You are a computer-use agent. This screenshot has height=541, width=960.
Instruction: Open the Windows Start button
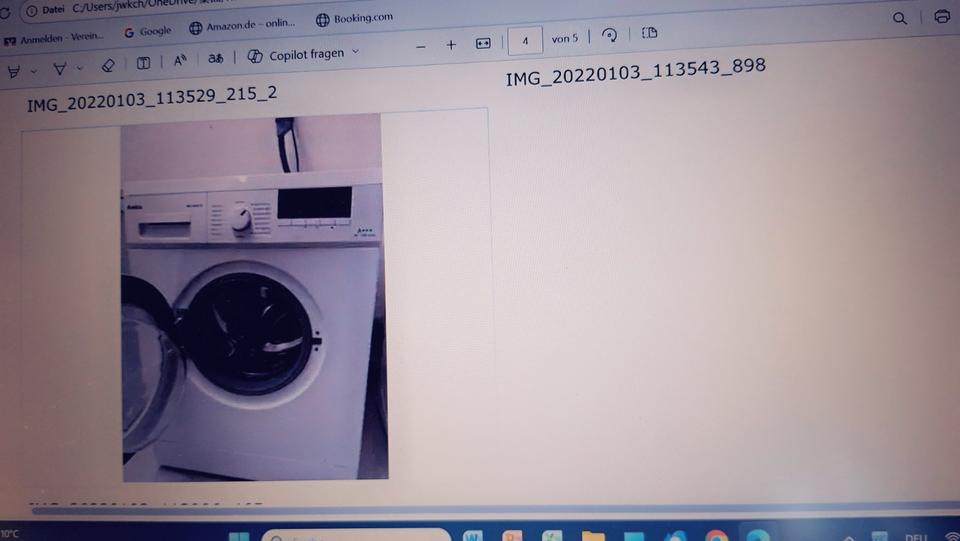coord(239,537)
